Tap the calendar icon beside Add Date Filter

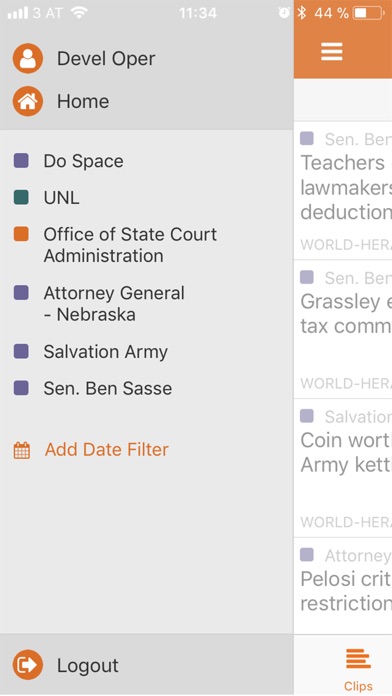click(22, 450)
